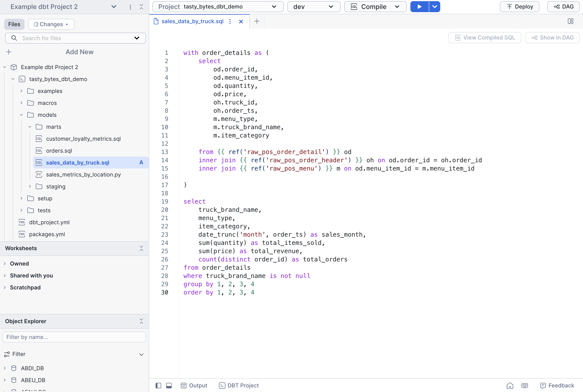
Task: Expand the ABEU_DB database
Action: point(5,380)
